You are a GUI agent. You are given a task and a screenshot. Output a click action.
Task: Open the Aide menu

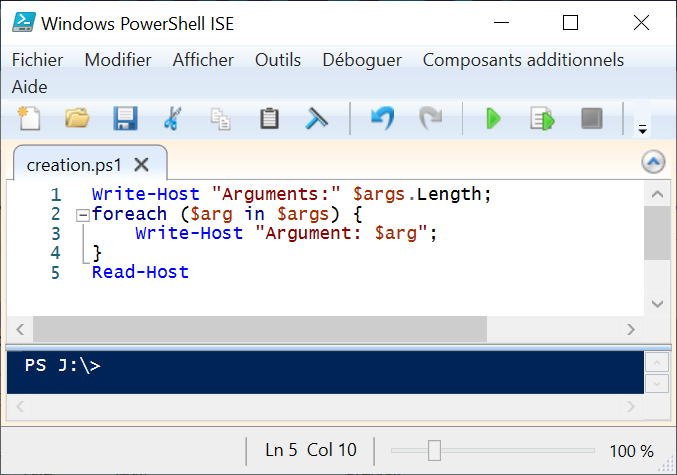(29, 87)
